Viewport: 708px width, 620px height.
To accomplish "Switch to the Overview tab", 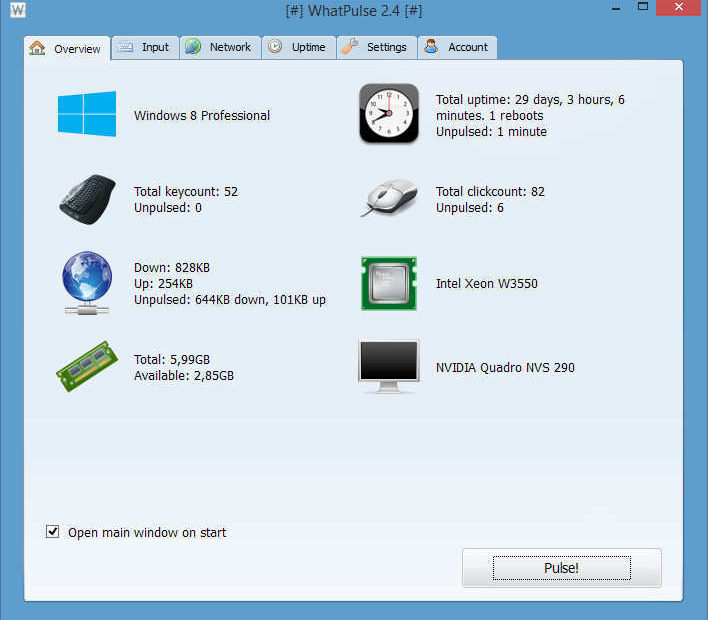I will click(x=67, y=48).
